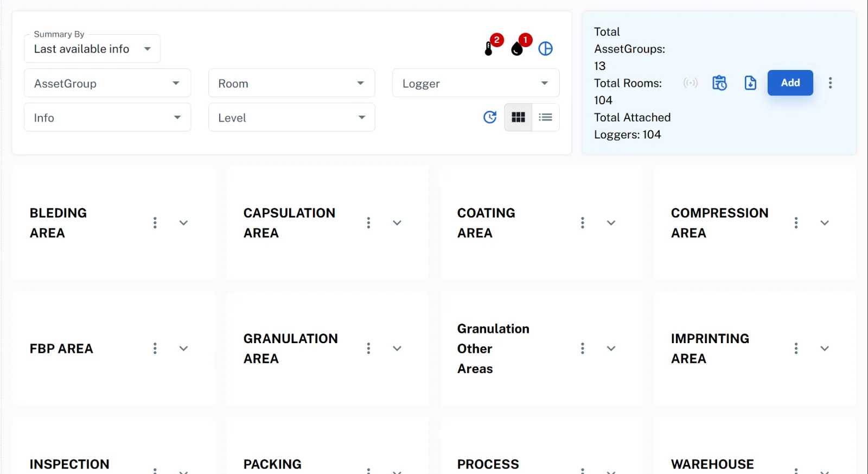Click the humidity alert droplet icon
868x474 pixels.
[x=518, y=49]
